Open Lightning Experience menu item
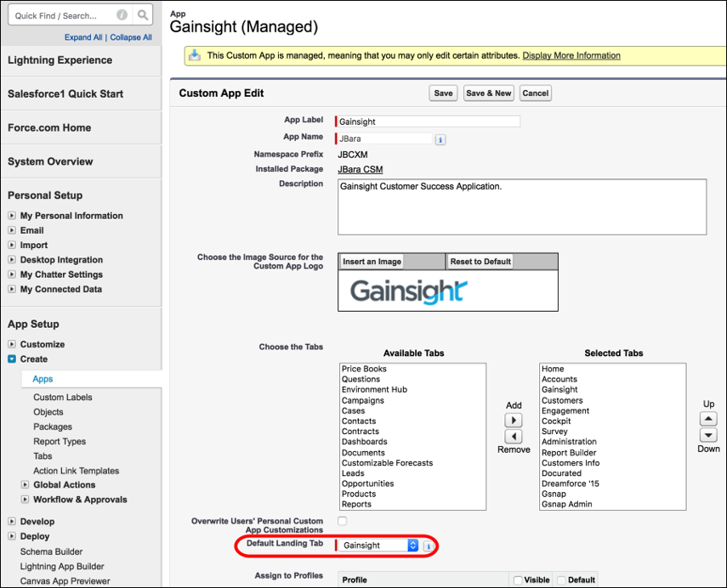The height and width of the screenshot is (588, 727). (60, 60)
